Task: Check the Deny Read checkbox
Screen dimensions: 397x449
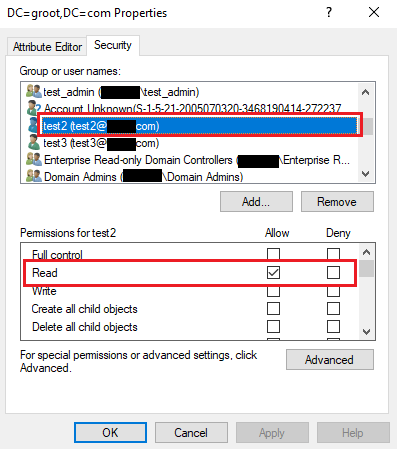Action: tap(333, 272)
